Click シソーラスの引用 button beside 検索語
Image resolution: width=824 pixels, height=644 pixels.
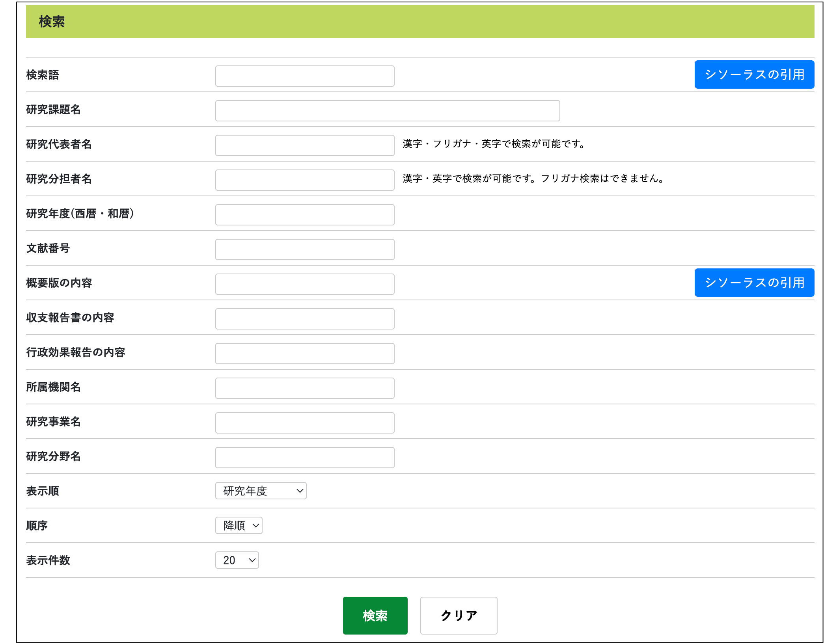click(754, 74)
